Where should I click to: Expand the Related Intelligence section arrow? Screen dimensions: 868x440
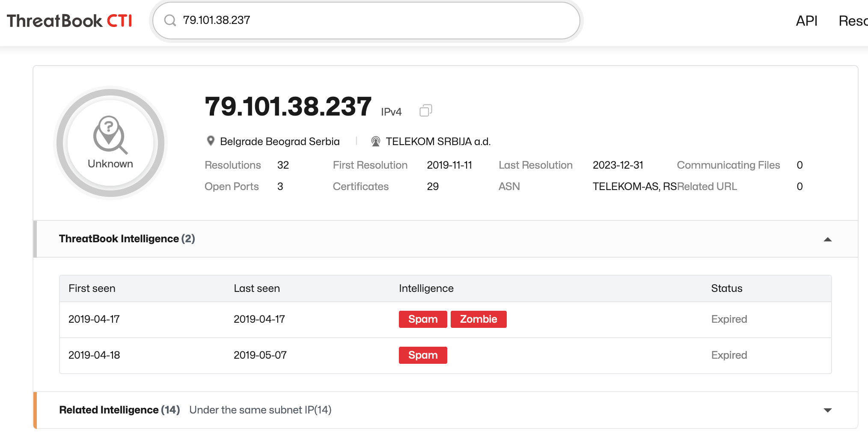click(828, 410)
